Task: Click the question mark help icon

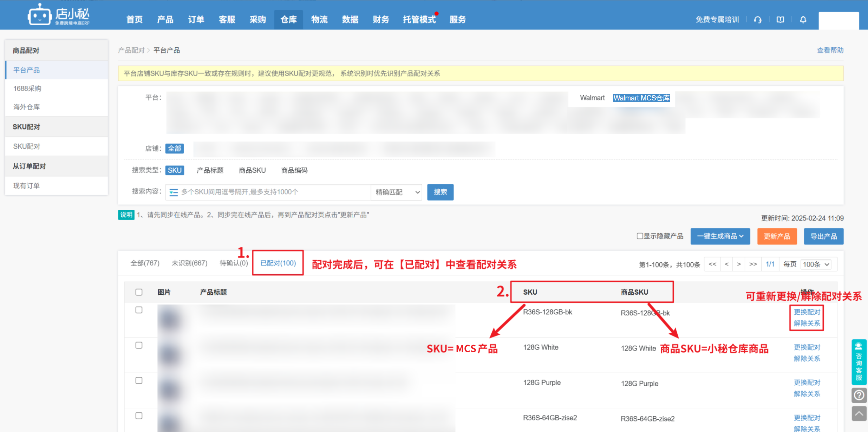Action: point(859,395)
